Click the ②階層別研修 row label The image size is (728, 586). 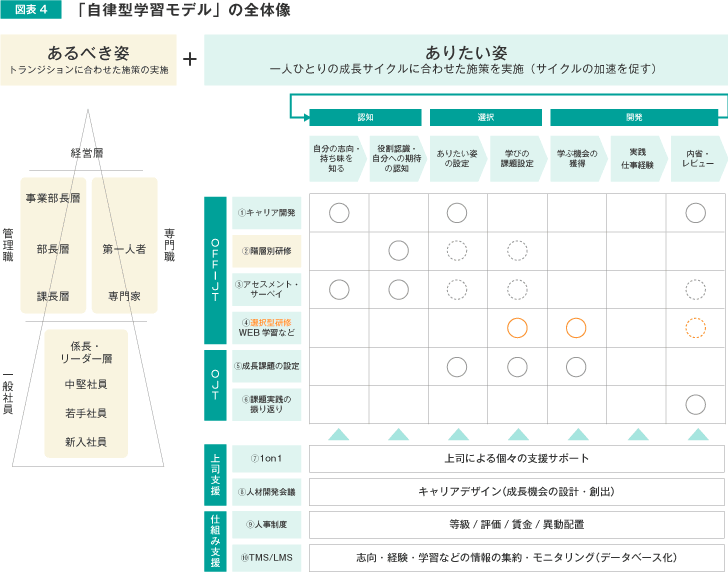(x=266, y=251)
